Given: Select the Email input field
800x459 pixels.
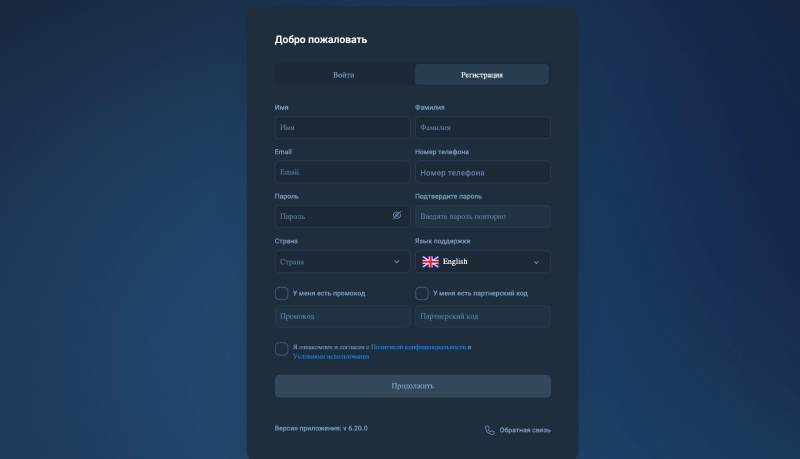Looking at the screenshot, I should pos(342,172).
